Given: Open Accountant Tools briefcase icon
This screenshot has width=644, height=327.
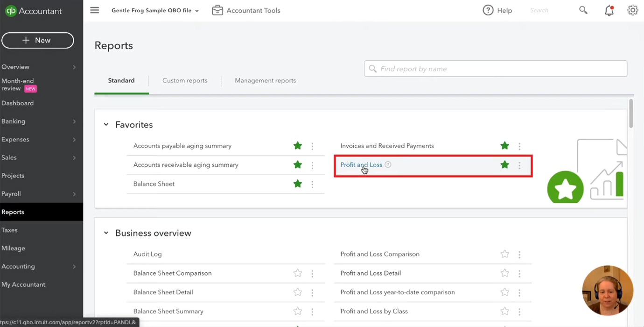Looking at the screenshot, I should point(217,10).
